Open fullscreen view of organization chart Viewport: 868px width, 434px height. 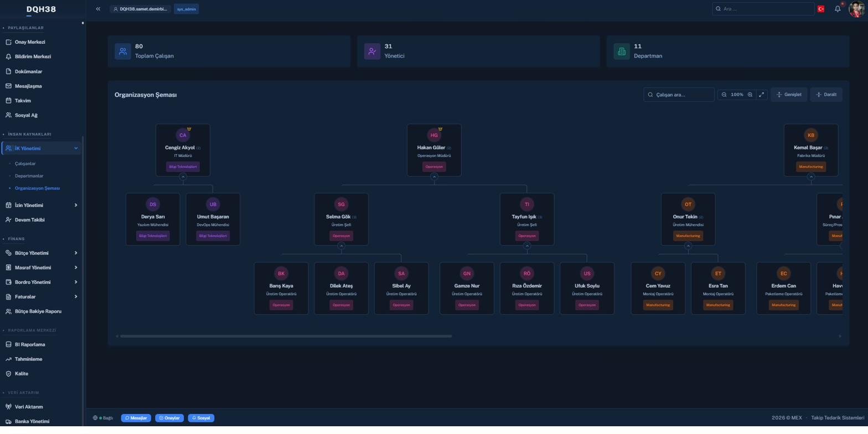click(762, 95)
